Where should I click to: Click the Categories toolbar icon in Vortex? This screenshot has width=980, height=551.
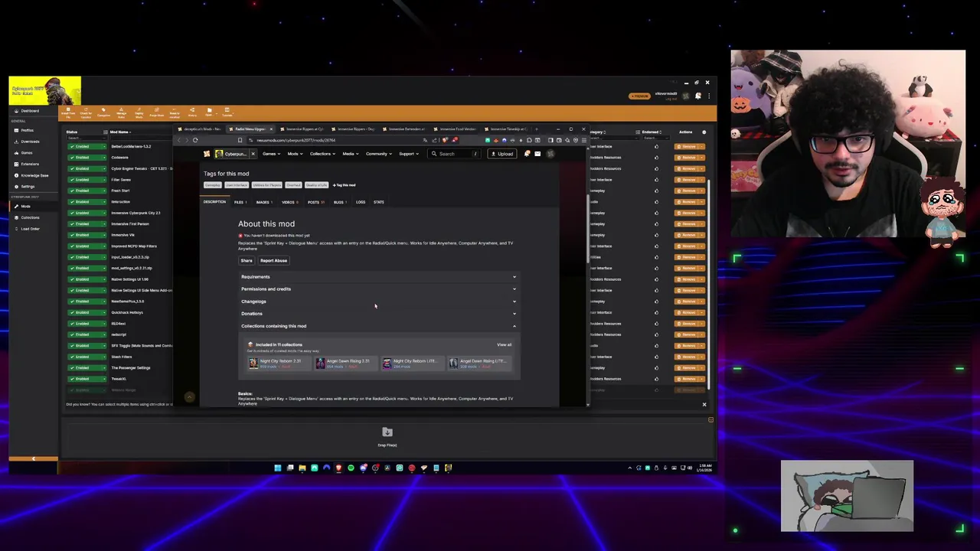pos(103,112)
